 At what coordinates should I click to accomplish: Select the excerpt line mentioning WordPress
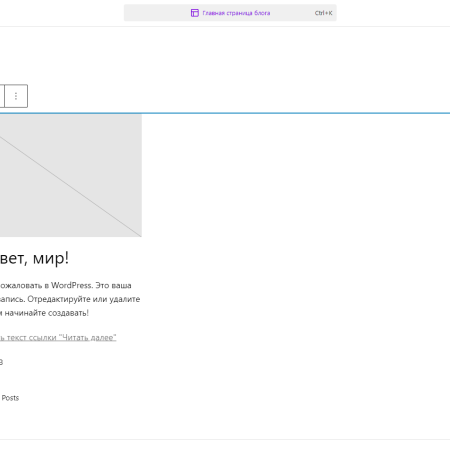click(66, 286)
